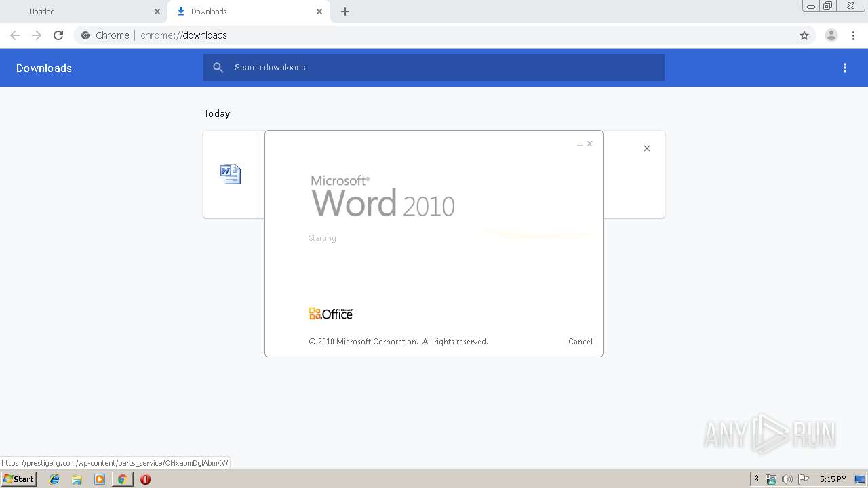Reload the Downloads page
This screenshot has width=868, height=488.
pos(58,35)
